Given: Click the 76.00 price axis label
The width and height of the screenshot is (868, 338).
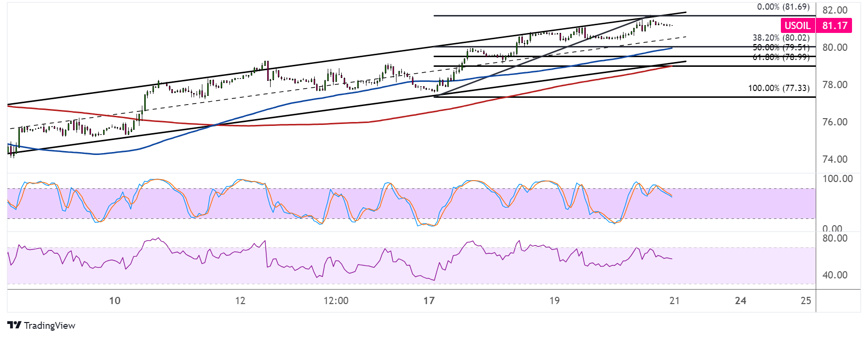Looking at the screenshot, I should click(x=835, y=122).
